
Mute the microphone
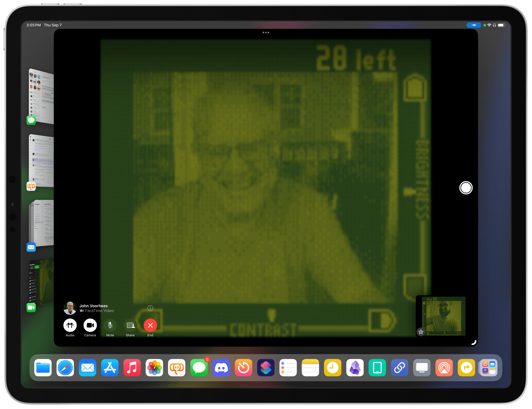pyautogui.click(x=110, y=325)
